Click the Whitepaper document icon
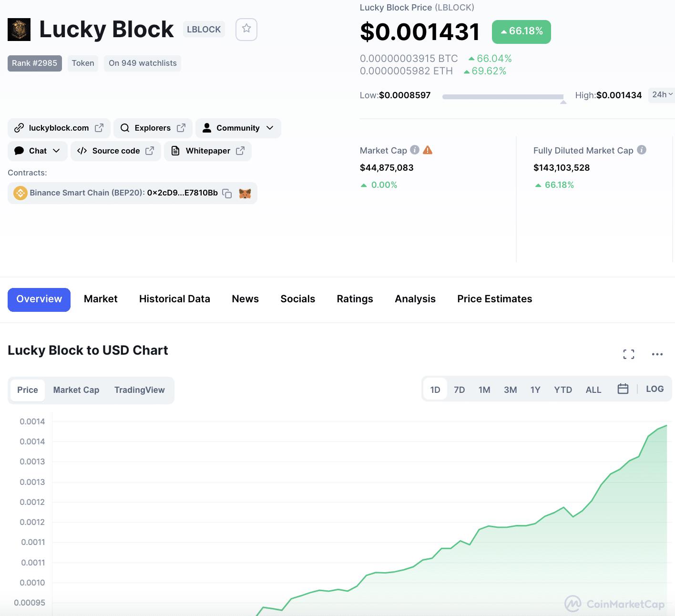This screenshot has width=675, height=616. click(175, 151)
